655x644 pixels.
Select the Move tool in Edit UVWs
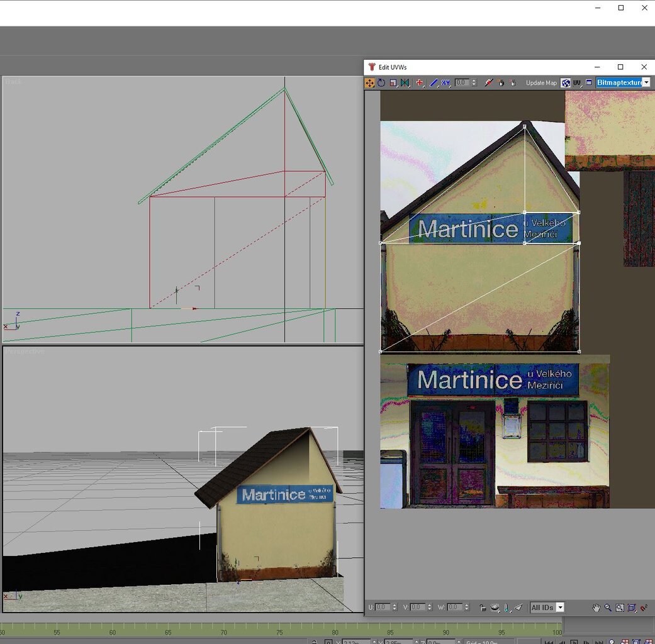370,83
